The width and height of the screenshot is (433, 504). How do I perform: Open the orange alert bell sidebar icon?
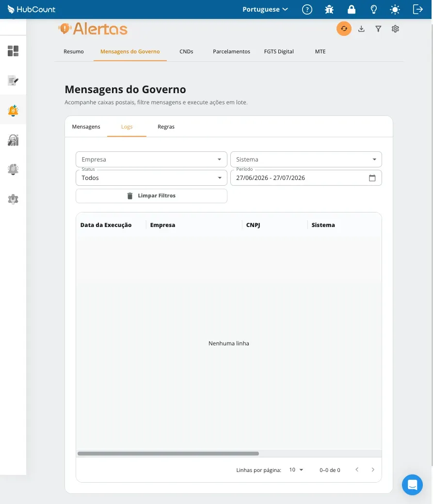point(13,110)
